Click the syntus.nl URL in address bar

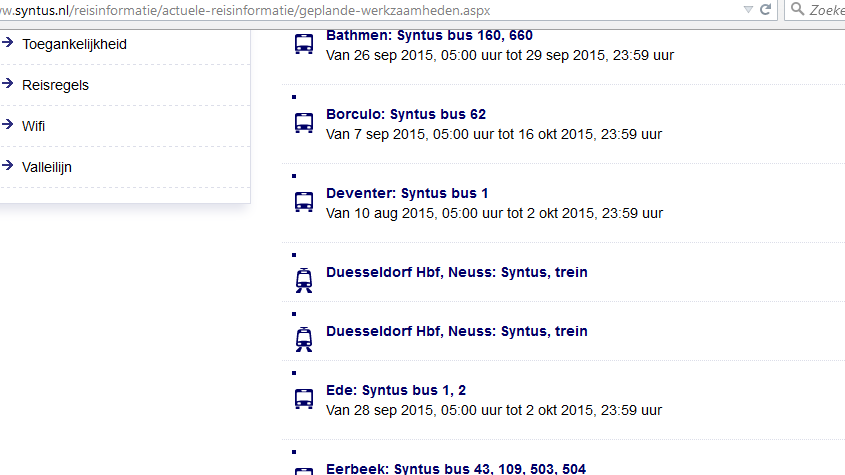pyautogui.click(x=245, y=10)
